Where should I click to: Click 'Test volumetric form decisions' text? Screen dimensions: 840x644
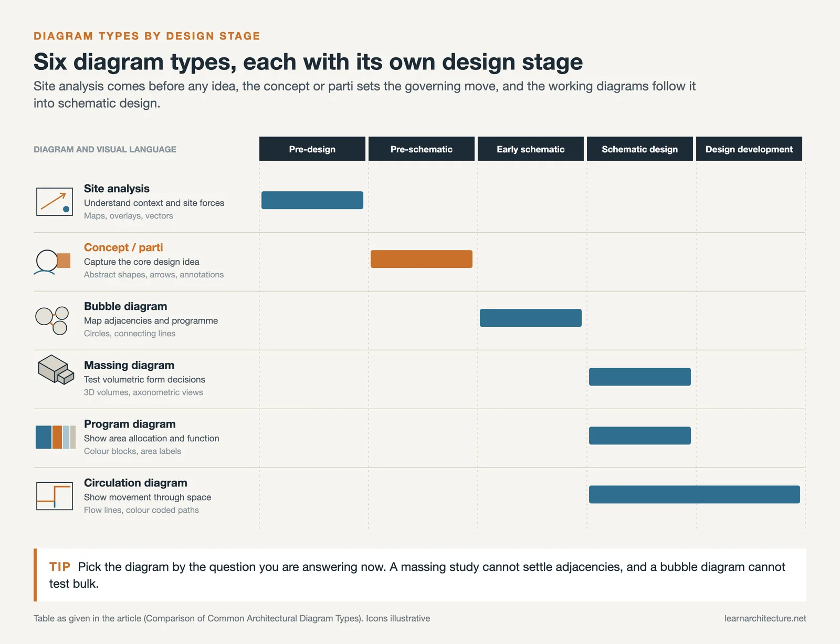tap(144, 379)
